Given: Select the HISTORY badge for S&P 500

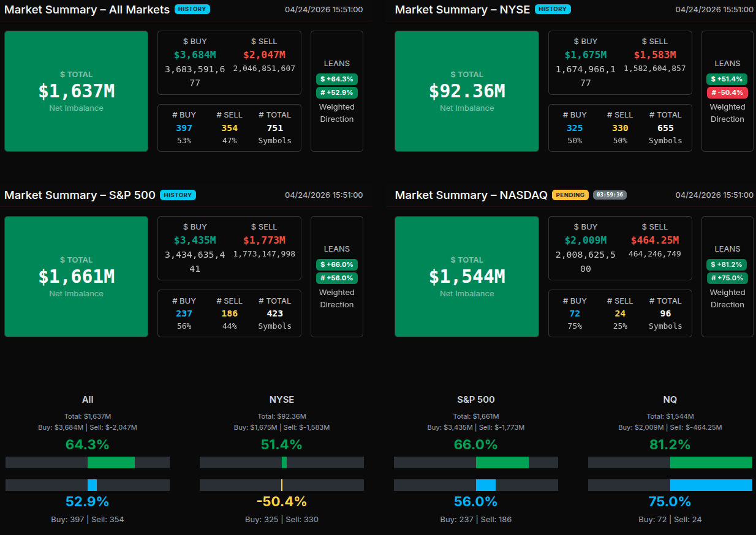Looking at the screenshot, I should coord(178,195).
